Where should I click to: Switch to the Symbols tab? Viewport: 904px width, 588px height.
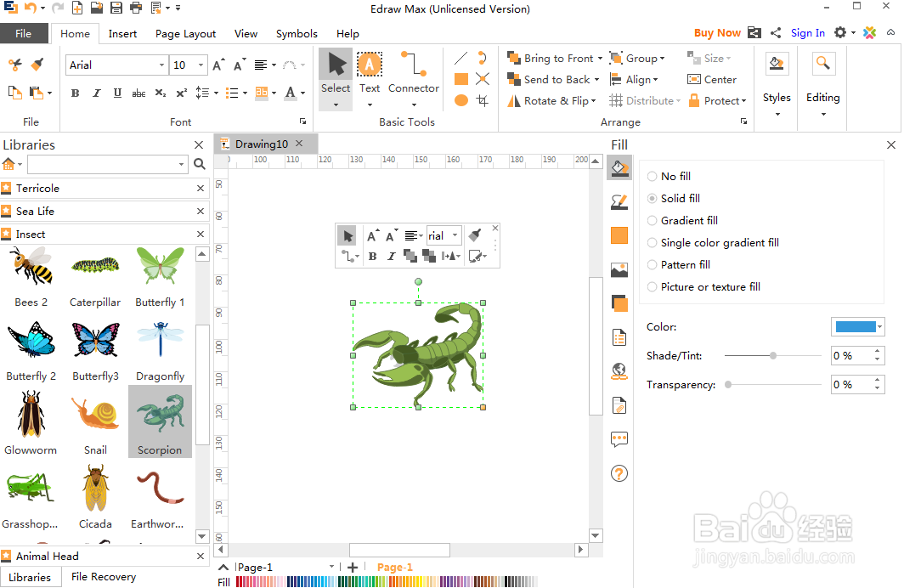click(x=297, y=33)
